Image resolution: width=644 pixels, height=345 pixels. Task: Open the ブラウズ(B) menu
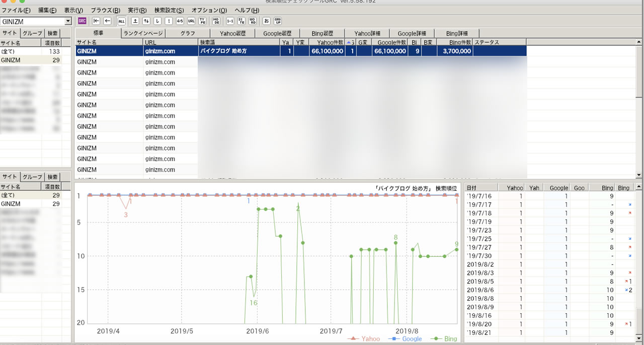(x=105, y=10)
